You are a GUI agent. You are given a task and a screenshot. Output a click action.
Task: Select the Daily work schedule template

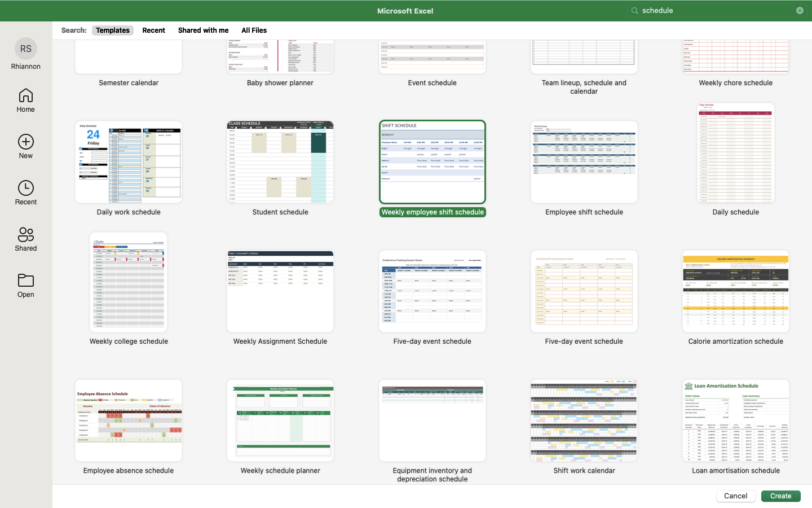coord(128,162)
